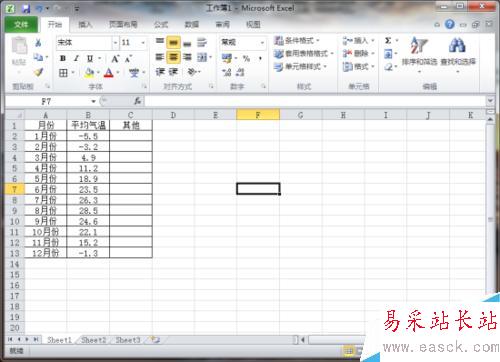The width and height of the screenshot is (500, 362).
Task: Increase font size with large A
Action: [x=115, y=59]
